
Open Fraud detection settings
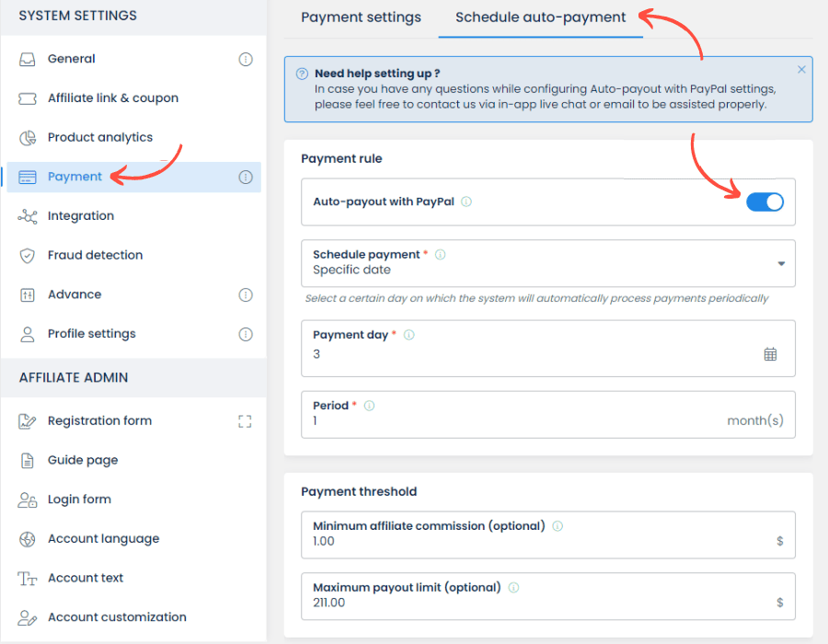[x=95, y=256]
